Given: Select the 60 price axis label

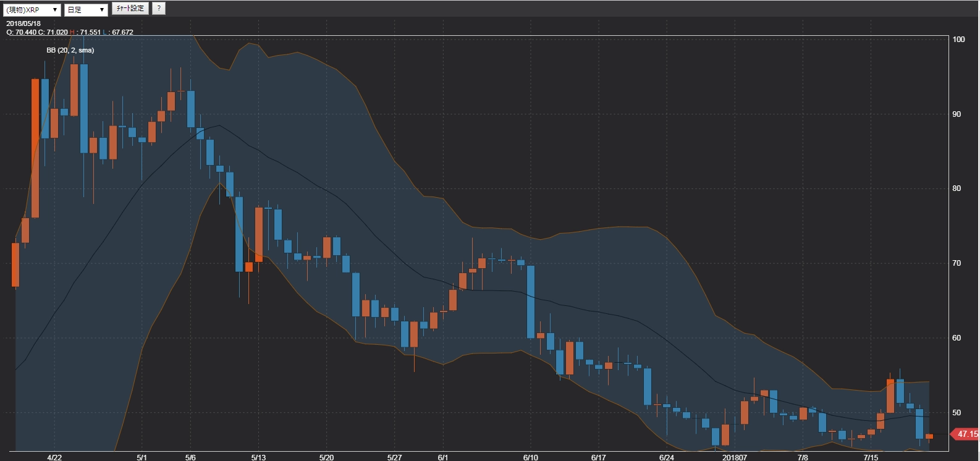Looking at the screenshot, I should pos(957,338).
